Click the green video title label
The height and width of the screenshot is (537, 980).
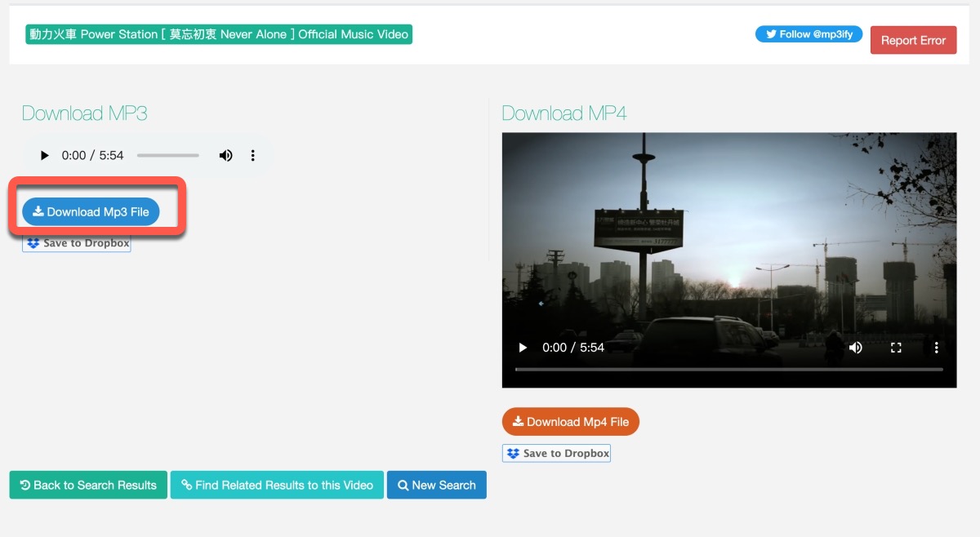click(x=219, y=34)
